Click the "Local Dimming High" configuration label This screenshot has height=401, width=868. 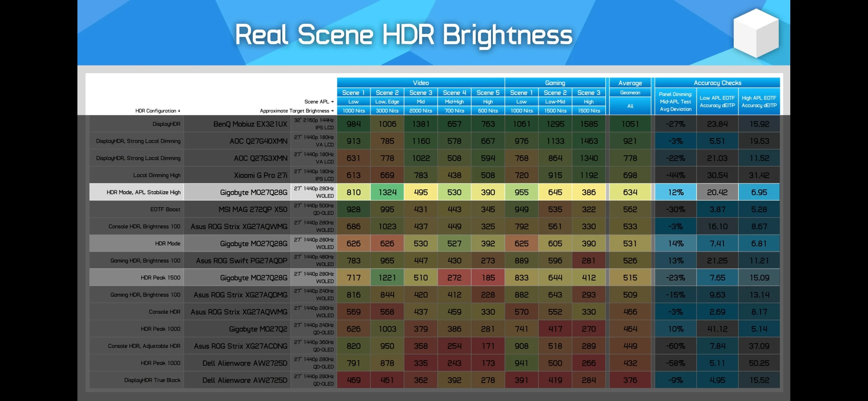tap(157, 175)
